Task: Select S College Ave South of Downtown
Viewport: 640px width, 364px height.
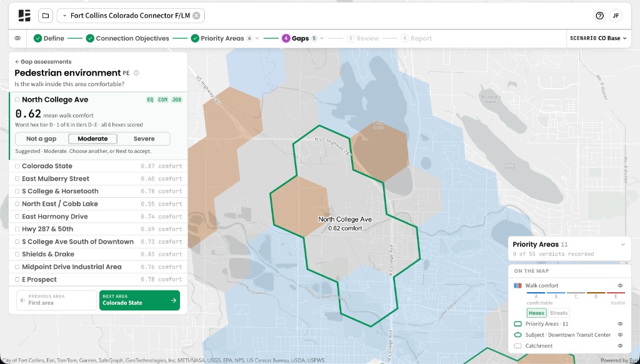Action: pos(98,242)
